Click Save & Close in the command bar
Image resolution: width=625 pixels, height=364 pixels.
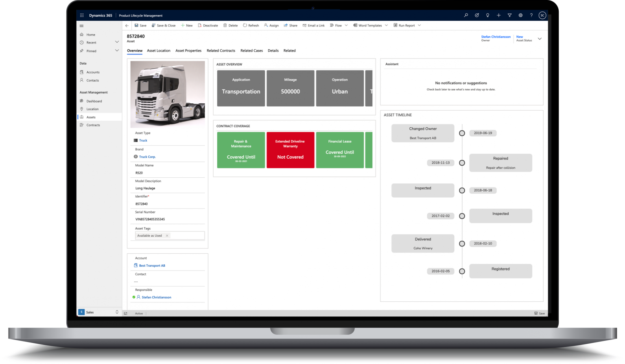pos(164,26)
